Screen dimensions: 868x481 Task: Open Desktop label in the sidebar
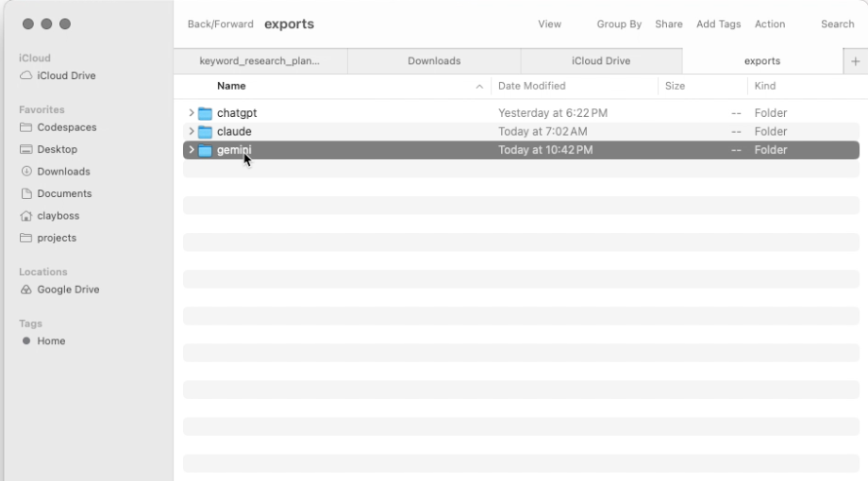57,149
